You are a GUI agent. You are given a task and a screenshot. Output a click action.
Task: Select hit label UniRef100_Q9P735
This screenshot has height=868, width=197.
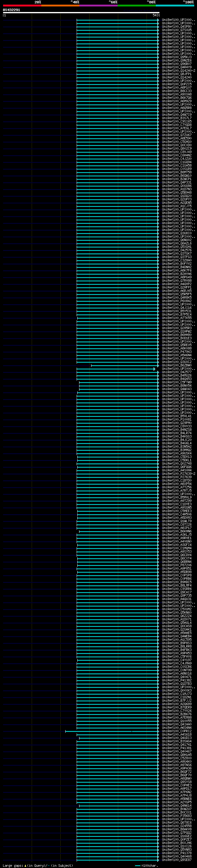point(177,596)
